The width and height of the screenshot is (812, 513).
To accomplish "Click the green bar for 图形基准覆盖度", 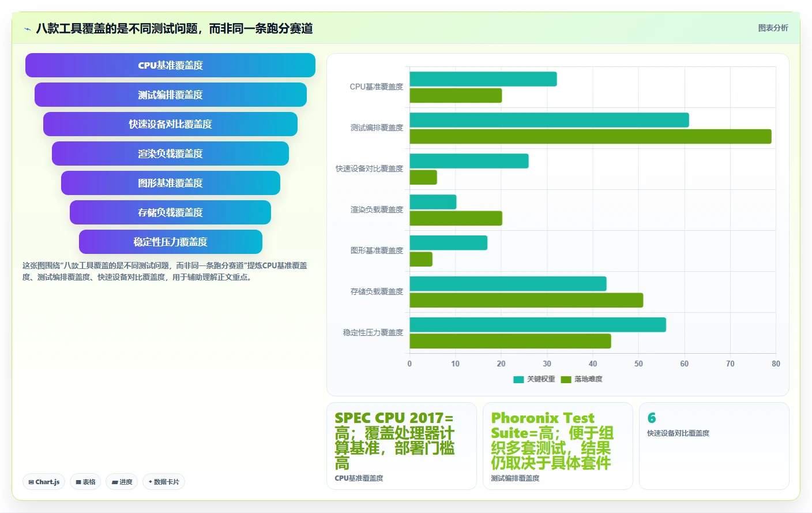I will 421,259.
